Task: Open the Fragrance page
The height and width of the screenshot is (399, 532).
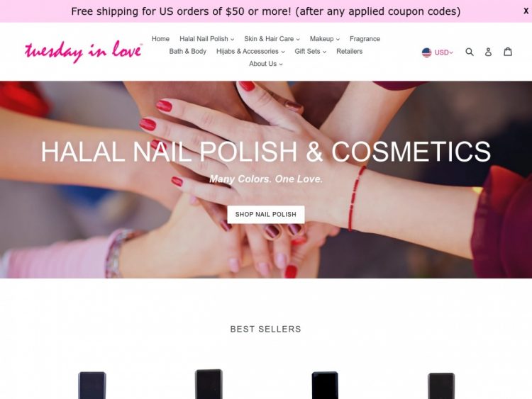Action: coord(365,39)
